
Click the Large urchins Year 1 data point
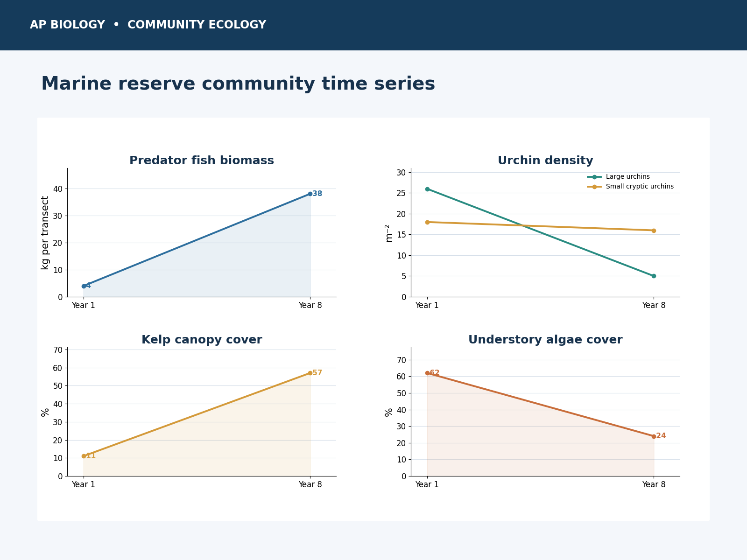click(427, 189)
